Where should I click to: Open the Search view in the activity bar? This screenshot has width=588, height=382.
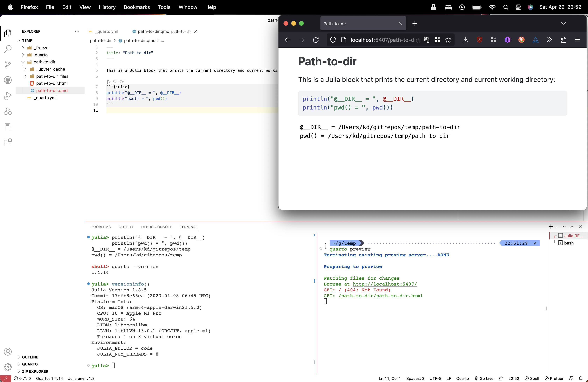(8, 49)
